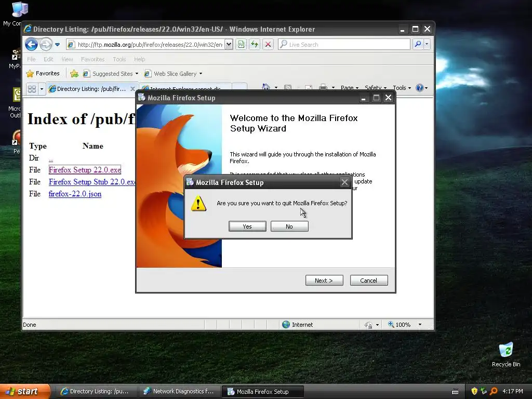The width and height of the screenshot is (532, 399).
Task: Click Mozilla Firefox Setup taskbar button
Action: coord(262,392)
